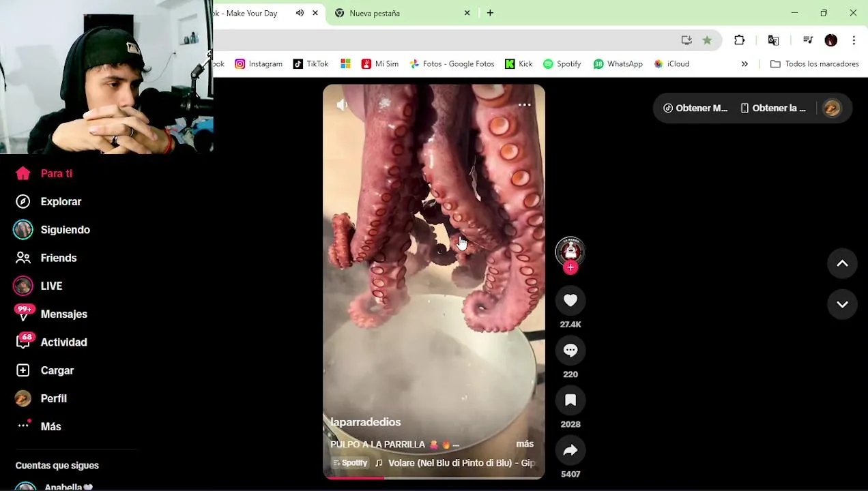
Task: Open the media control icon in the toolbar
Action: pos(808,40)
